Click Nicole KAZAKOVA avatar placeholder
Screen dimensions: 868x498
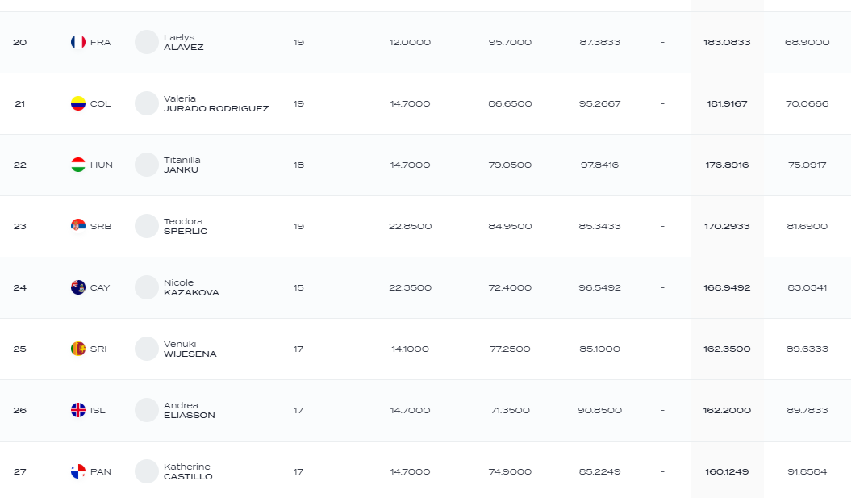pyautogui.click(x=147, y=287)
